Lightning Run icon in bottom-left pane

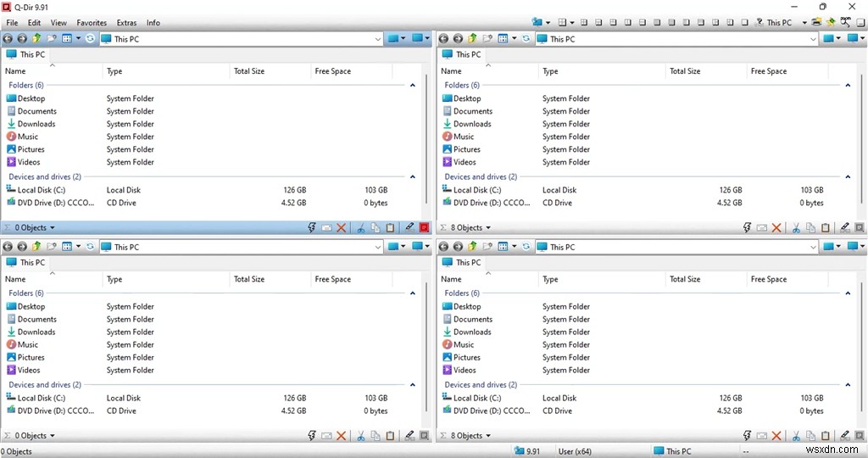[x=312, y=436]
